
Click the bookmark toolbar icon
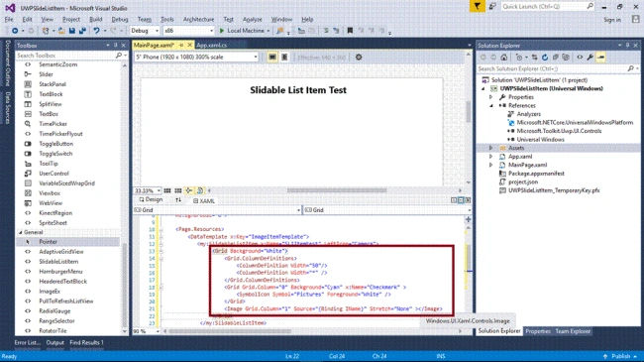350,31
